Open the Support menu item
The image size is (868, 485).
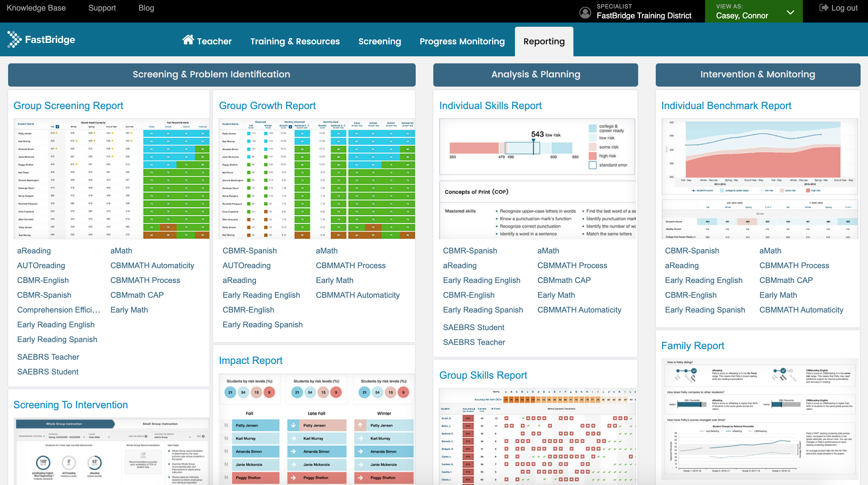[102, 8]
